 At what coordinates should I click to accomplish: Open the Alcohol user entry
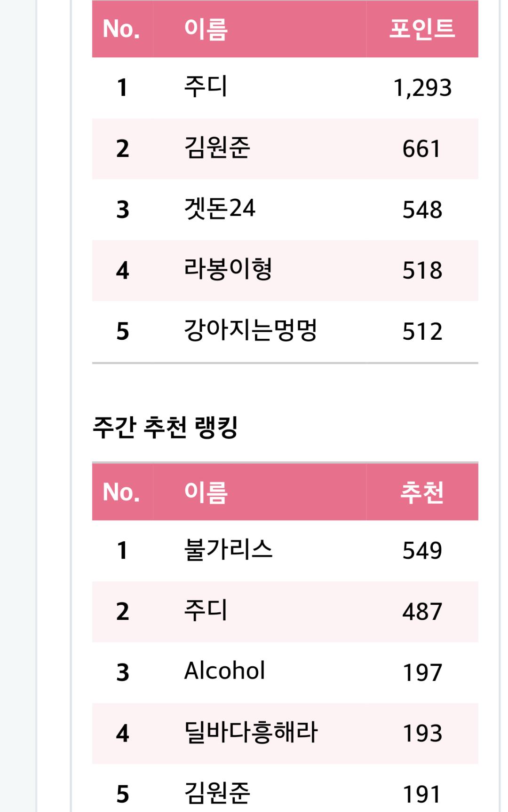(x=224, y=671)
